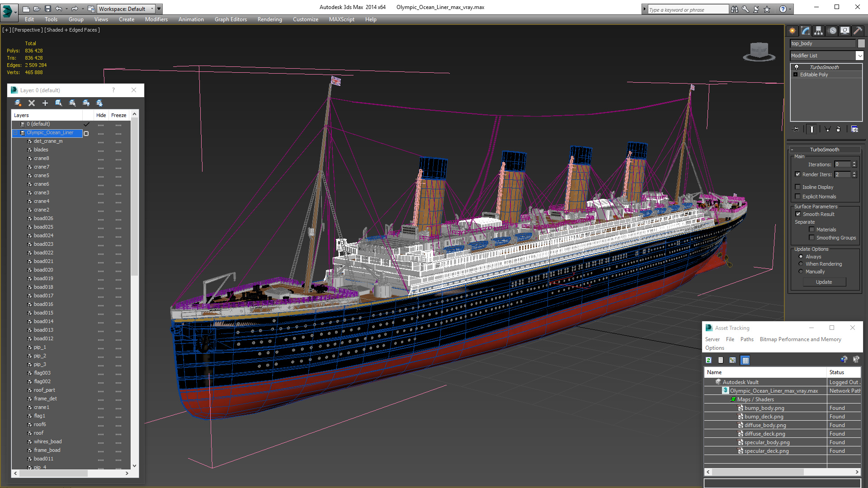The width and height of the screenshot is (868, 488).
Task: Click Create New Layer icon in layer dialog
Action: tap(18, 103)
